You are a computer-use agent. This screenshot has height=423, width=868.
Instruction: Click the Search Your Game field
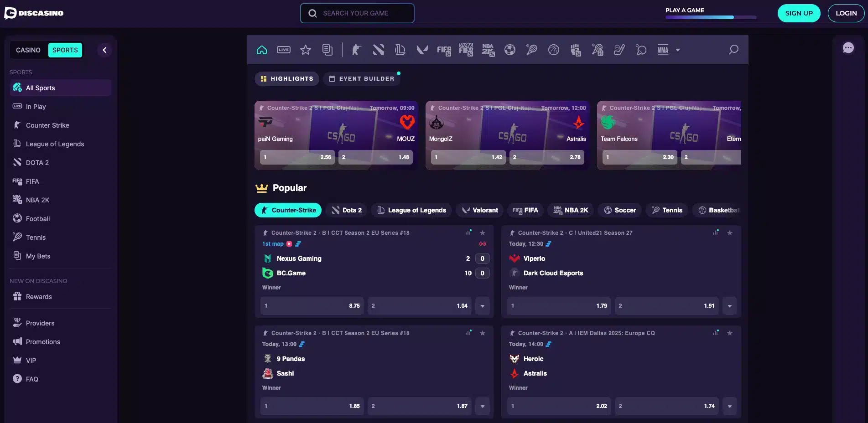pyautogui.click(x=357, y=13)
